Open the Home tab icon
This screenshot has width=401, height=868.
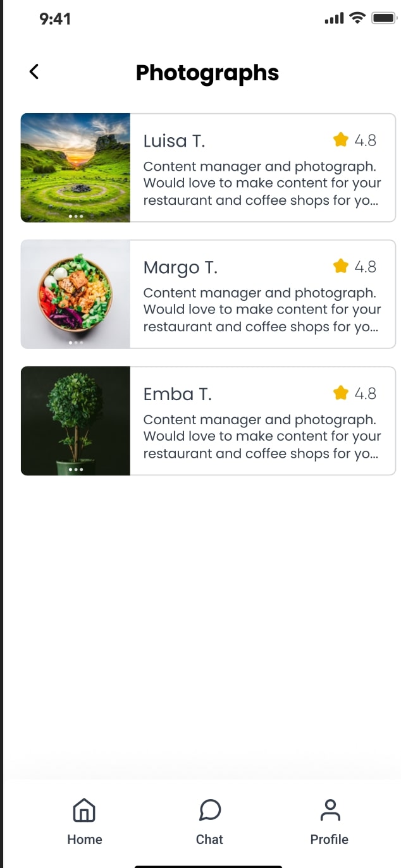click(84, 810)
